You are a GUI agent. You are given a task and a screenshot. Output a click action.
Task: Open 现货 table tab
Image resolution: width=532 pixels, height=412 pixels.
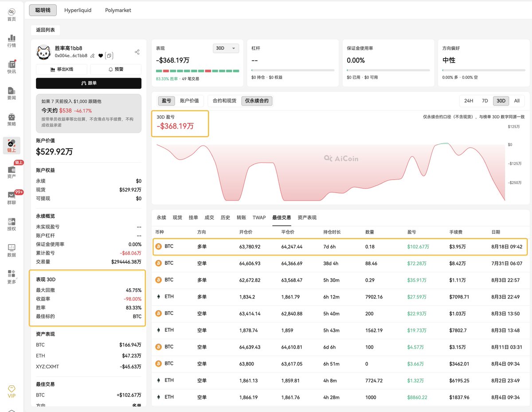(x=177, y=218)
